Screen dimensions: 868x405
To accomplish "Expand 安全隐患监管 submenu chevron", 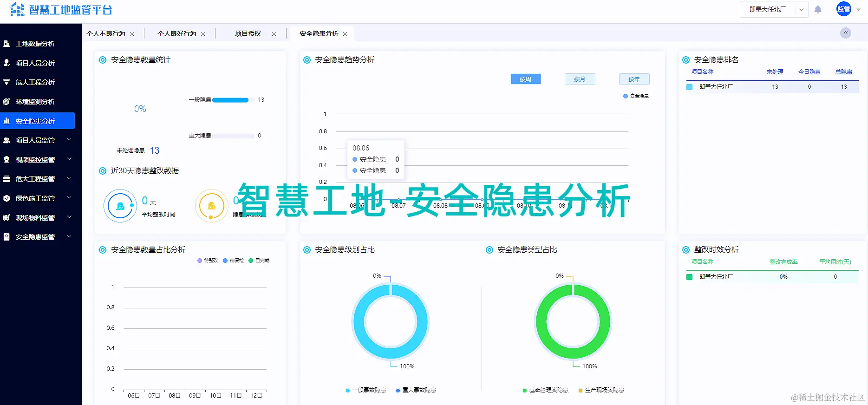I will [x=69, y=236].
